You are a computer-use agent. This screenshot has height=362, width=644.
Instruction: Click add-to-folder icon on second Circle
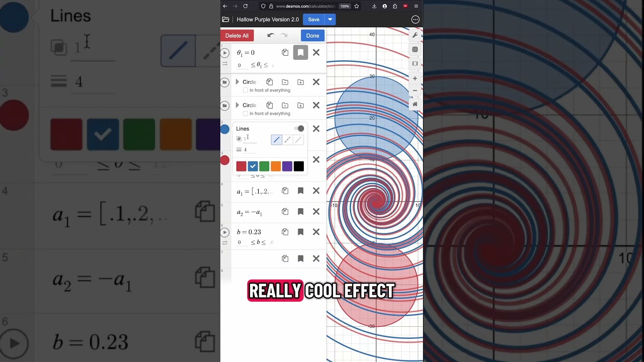pos(300,105)
